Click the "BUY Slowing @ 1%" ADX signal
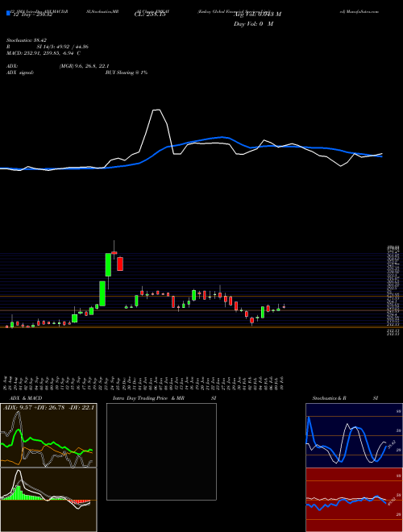This screenshot has width=403, height=532. coord(127,73)
